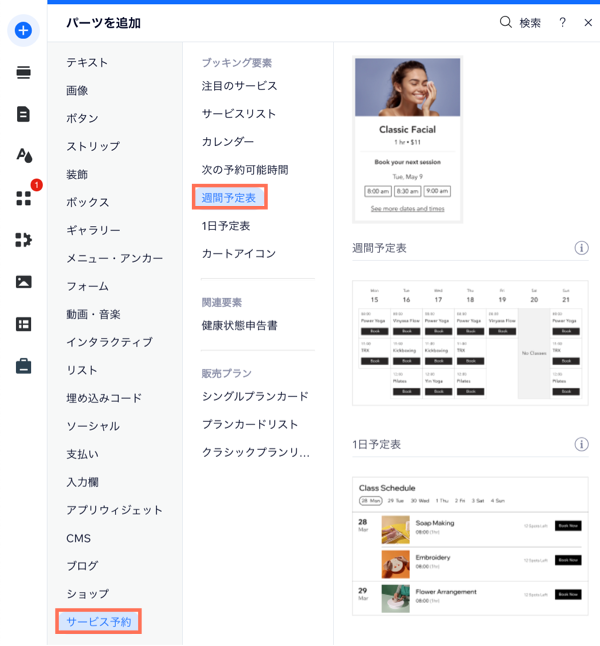
Task: Open the site design theme icon
Action: point(23,155)
